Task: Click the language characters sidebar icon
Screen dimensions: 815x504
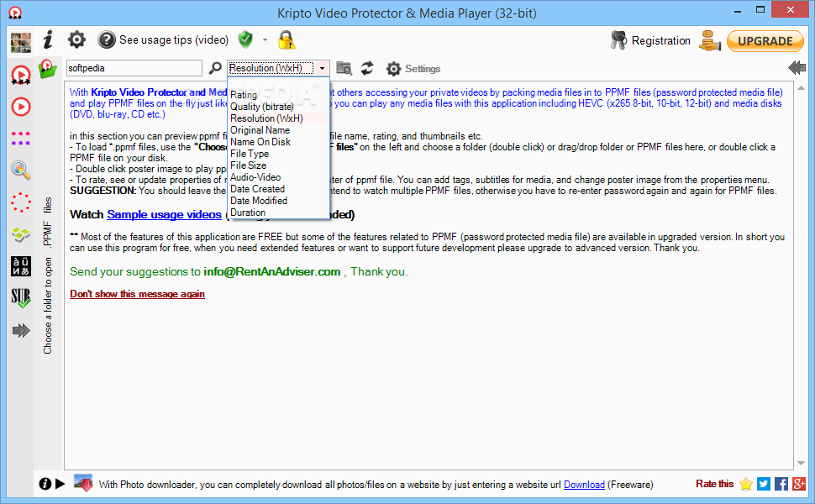Action: click(21, 266)
